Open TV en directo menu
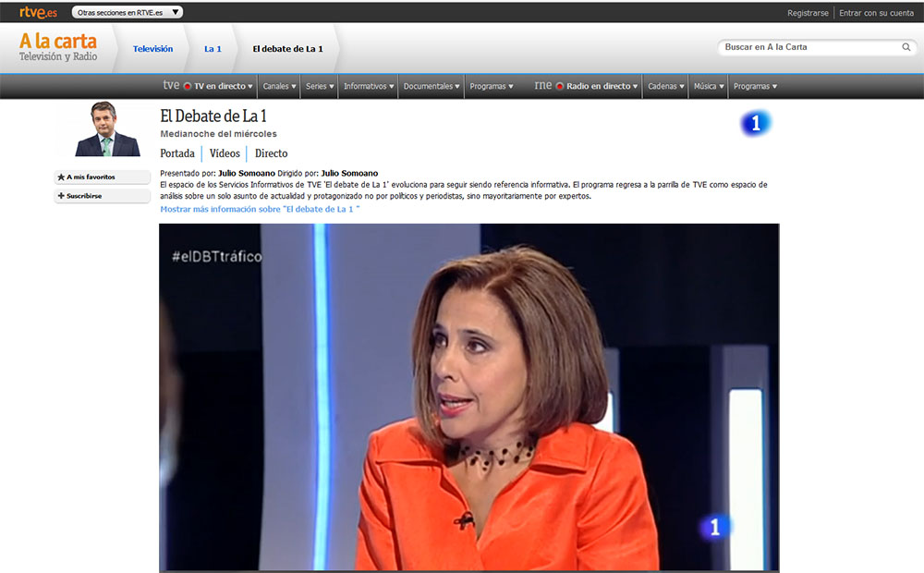The height and width of the screenshot is (573, 924). (218, 86)
